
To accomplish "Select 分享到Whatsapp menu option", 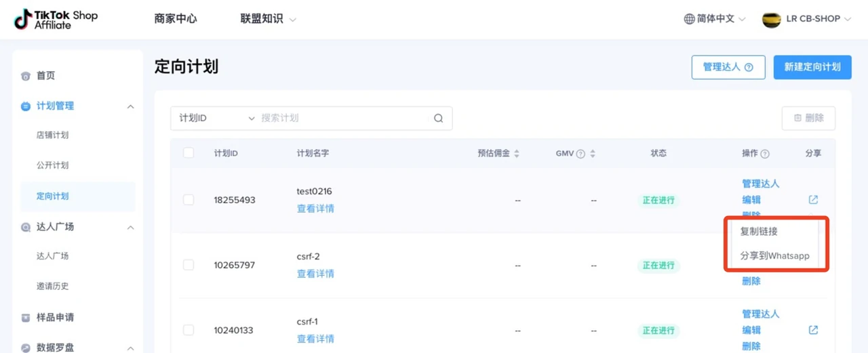I will coord(774,256).
